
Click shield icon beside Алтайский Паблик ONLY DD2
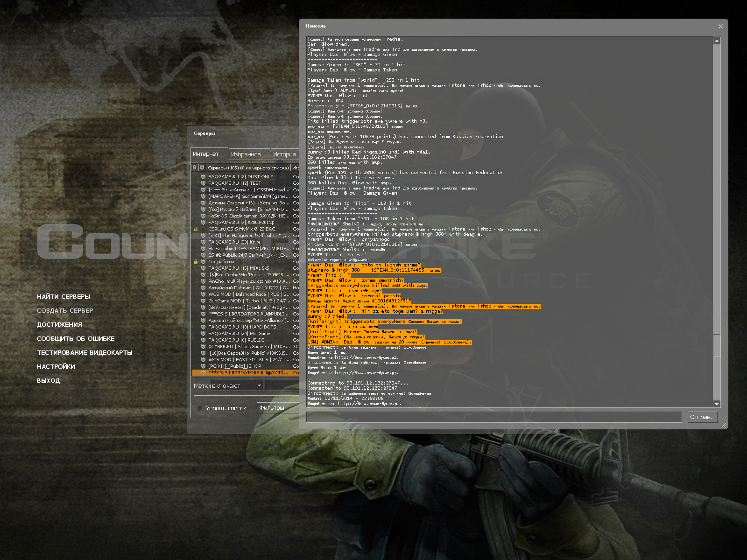pyautogui.click(x=203, y=288)
